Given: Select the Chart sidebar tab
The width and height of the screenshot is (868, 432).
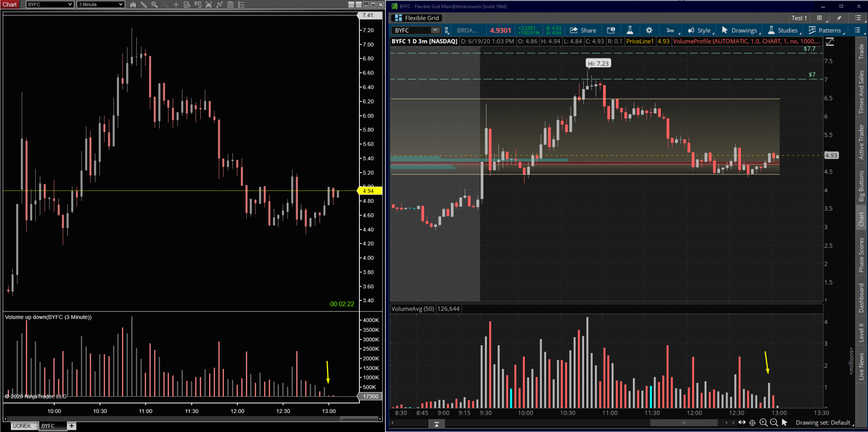Looking at the screenshot, I should tap(861, 220).
